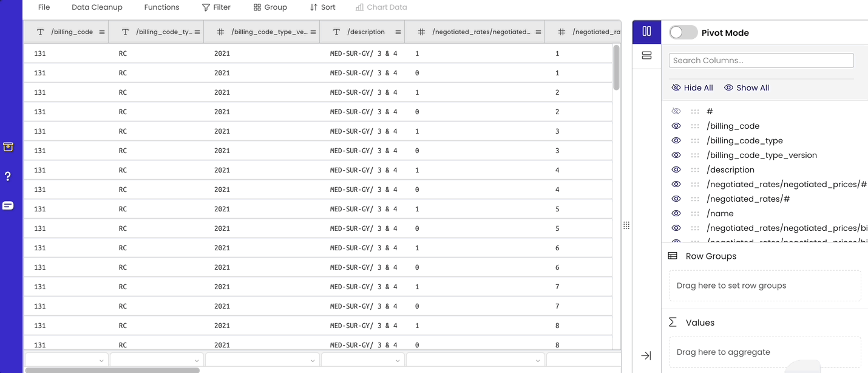Open the /billing_code header menu icon
868x373 pixels.
coord(101,32)
